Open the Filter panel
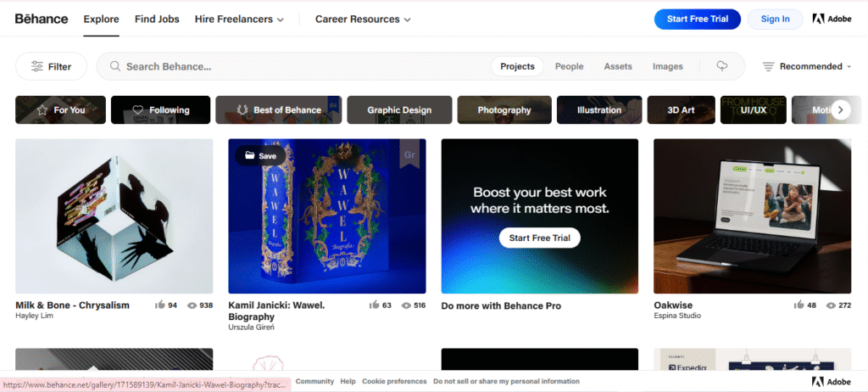The width and height of the screenshot is (868, 392). pyautogui.click(x=51, y=66)
